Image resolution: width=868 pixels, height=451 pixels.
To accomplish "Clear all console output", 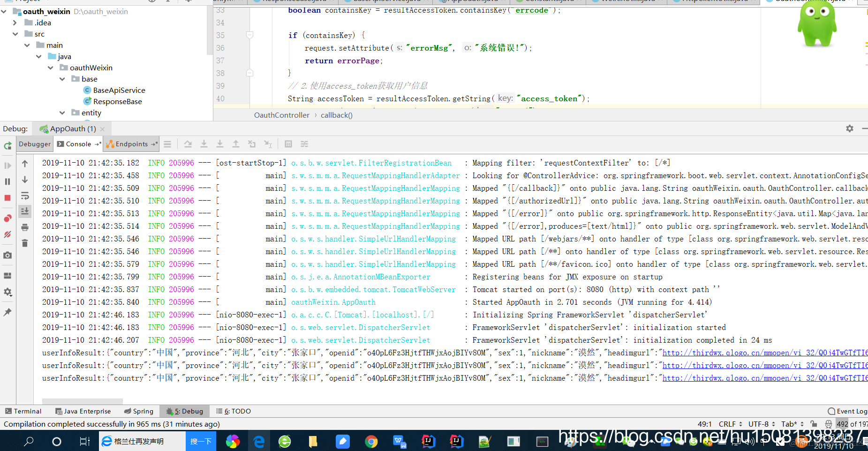I will click(25, 243).
